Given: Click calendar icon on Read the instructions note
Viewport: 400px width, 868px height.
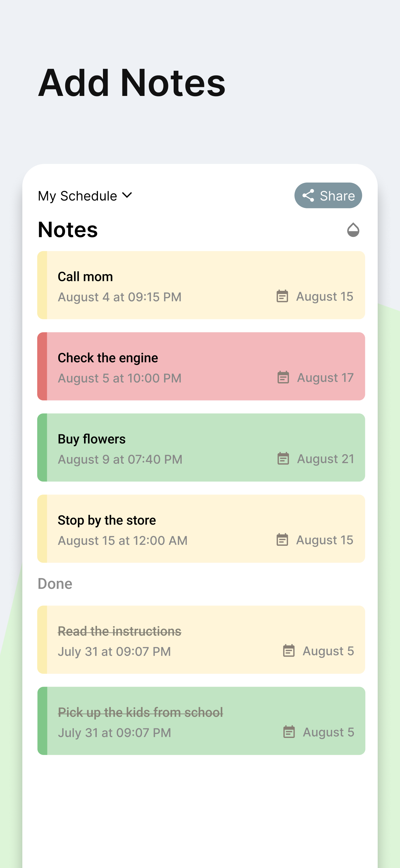Looking at the screenshot, I should [289, 651].
